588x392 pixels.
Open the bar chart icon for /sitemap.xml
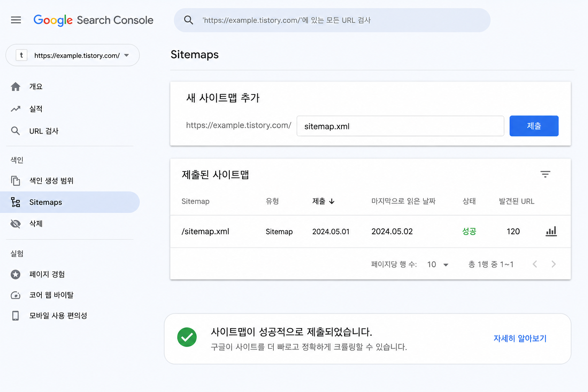pos(551,231)
